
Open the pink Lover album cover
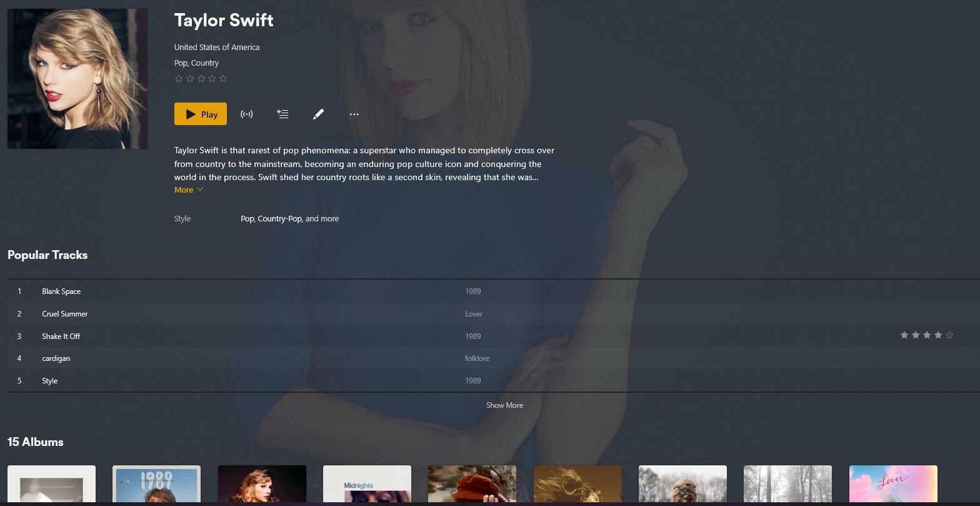coord(893,484)
